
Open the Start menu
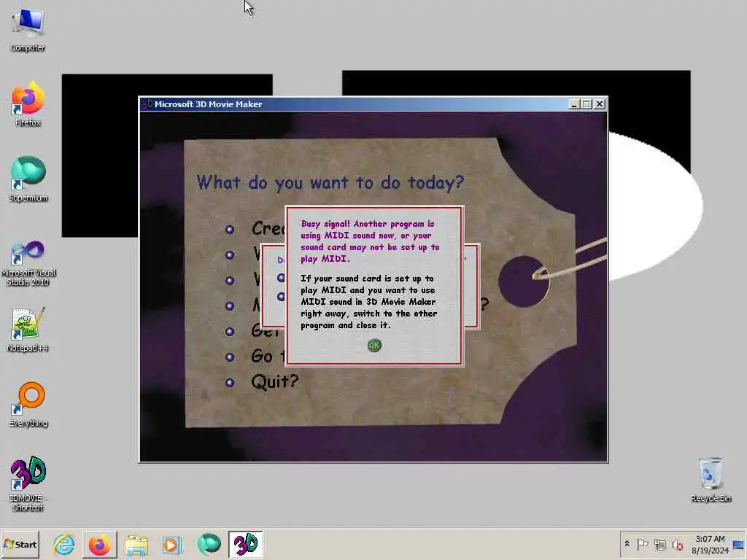click(20, 544)
